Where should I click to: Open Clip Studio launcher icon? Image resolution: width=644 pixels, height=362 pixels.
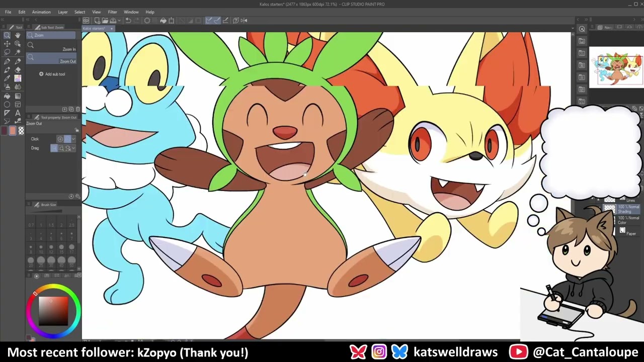tap(86, 21)
